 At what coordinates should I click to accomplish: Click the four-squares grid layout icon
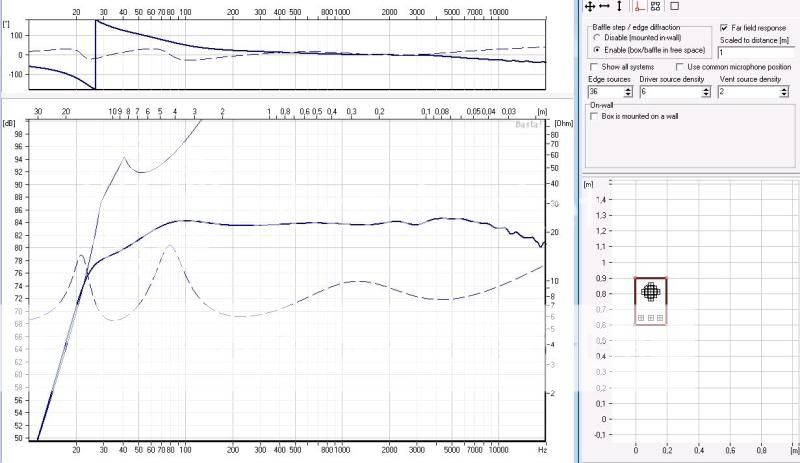[655, 6]
